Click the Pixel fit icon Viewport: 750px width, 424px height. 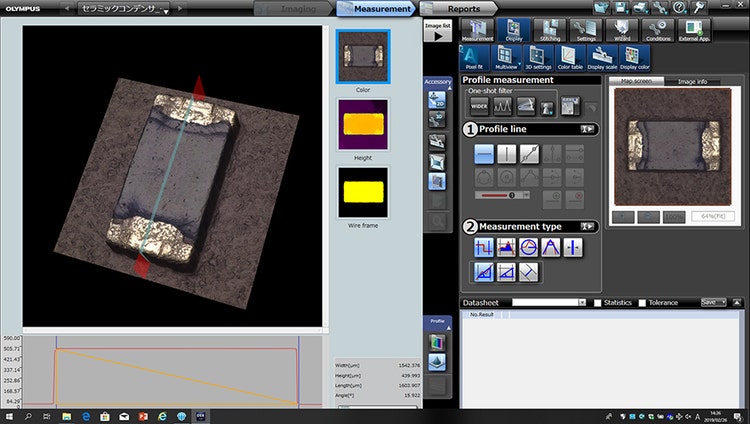pyautogui.click(x=475, y=58)
